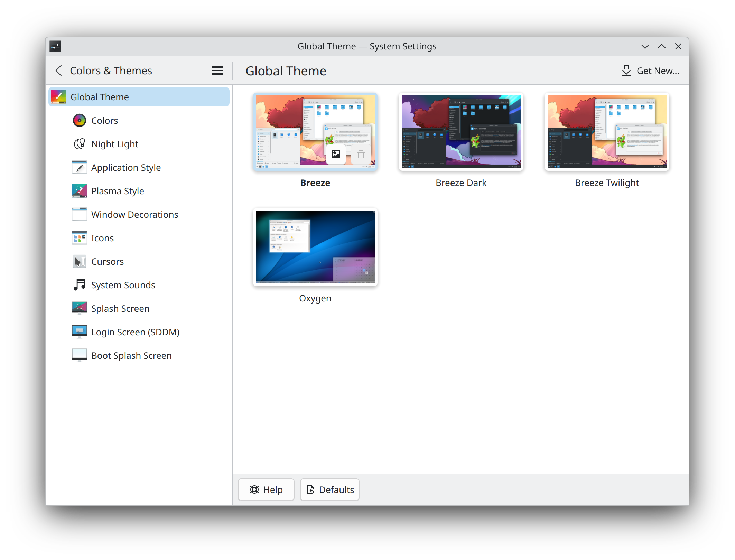Click the Defaults button
The width and height of the screenshot is (735, 560).
330,489
